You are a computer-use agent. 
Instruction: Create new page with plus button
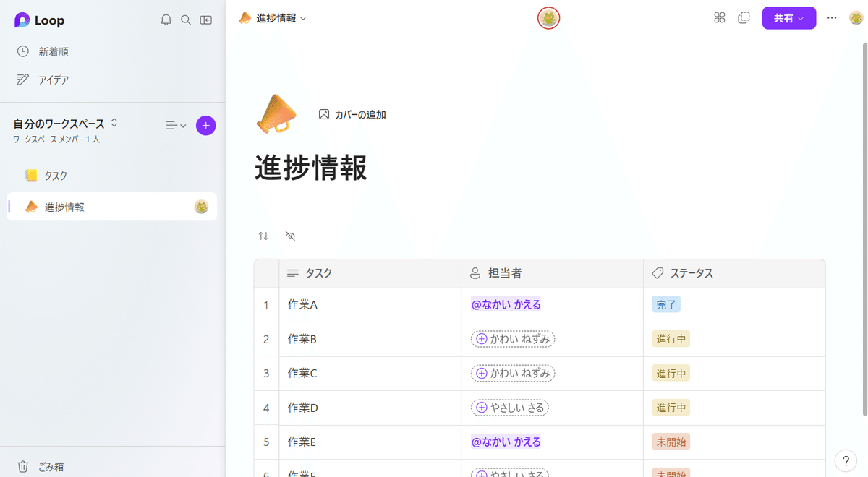click(206, 125)
